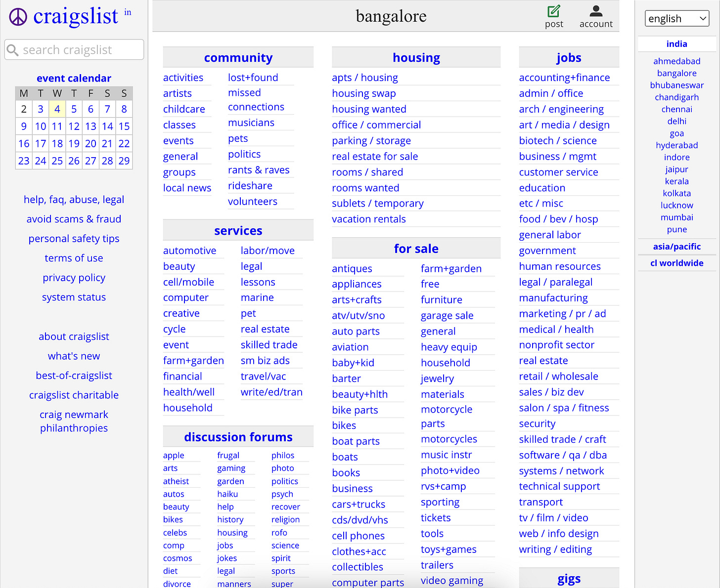The height and width of the screenshot is (588, 720).
Task: Open the jobs section header
Action: pyautogui.click(x=569, y=58)
